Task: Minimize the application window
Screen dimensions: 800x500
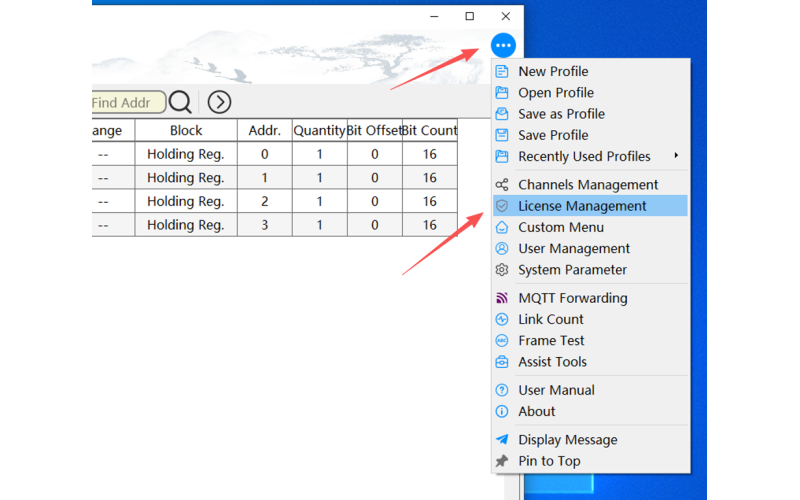Action: tap(434, 16)
